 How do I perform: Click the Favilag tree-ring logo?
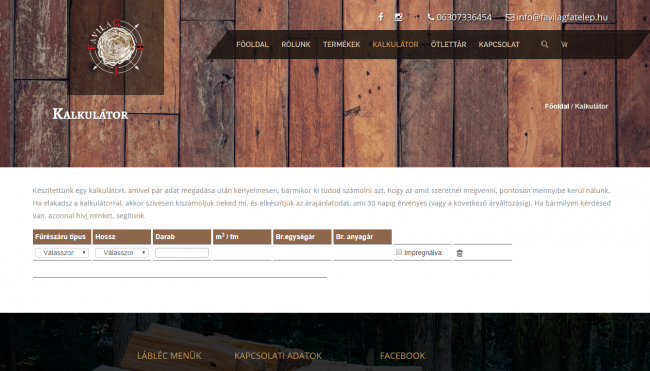click(116, 48)
